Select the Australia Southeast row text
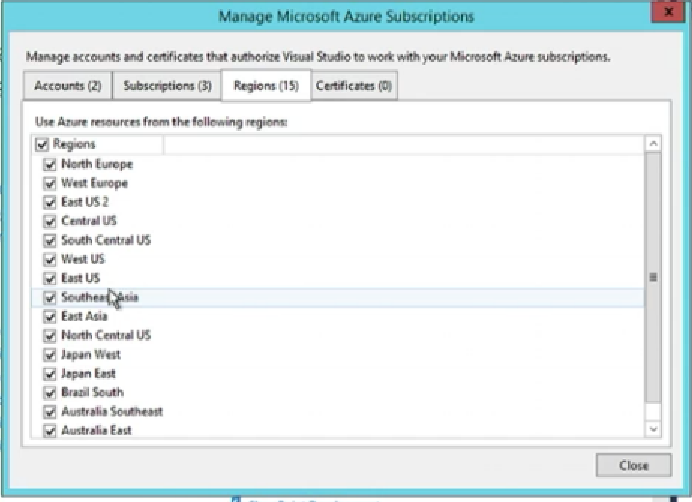This screenshot has height=502, width=692. click(x=112, y=411)
